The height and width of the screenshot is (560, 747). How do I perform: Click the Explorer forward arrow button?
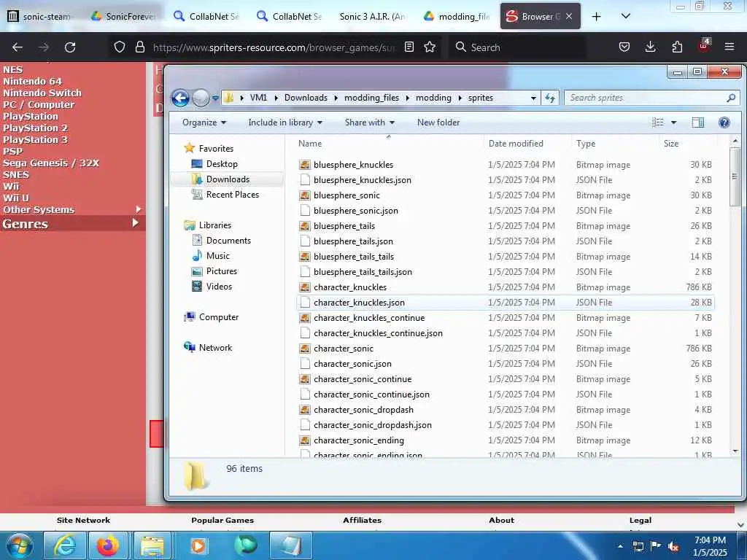point(201,98)
